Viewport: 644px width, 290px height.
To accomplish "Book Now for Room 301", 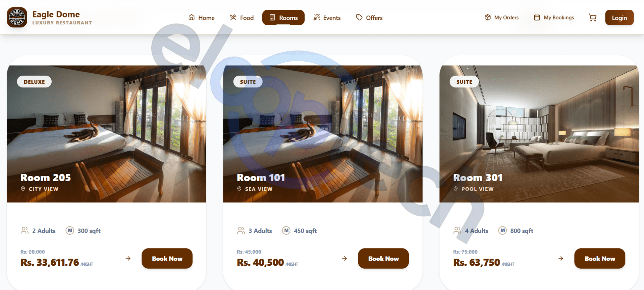I will (x=600, y=259).
